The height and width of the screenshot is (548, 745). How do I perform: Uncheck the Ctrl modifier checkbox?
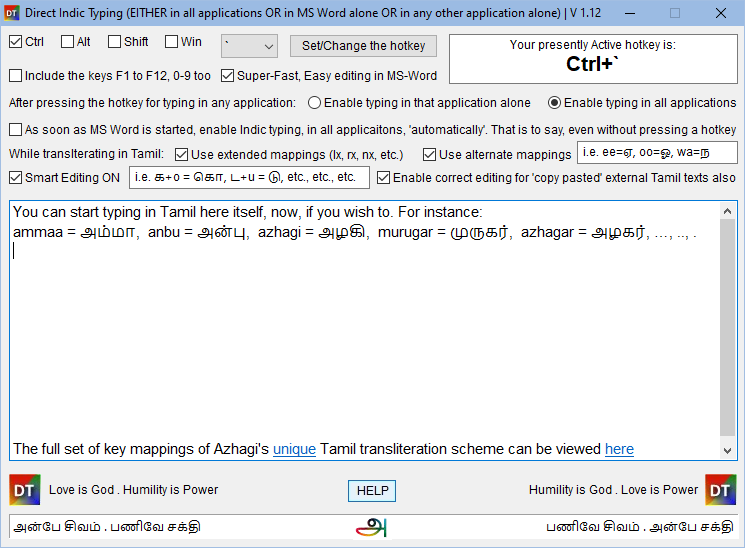[16, 42]
